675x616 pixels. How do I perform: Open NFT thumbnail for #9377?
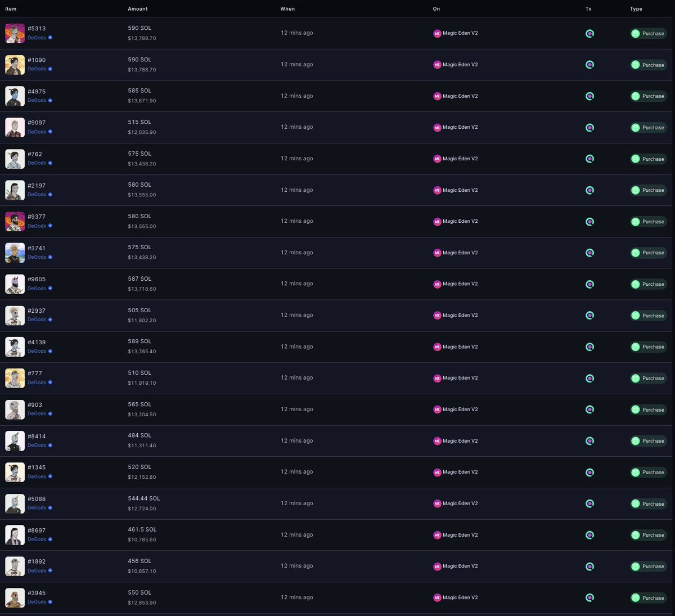pyautogui.click(x=15, y=222)
